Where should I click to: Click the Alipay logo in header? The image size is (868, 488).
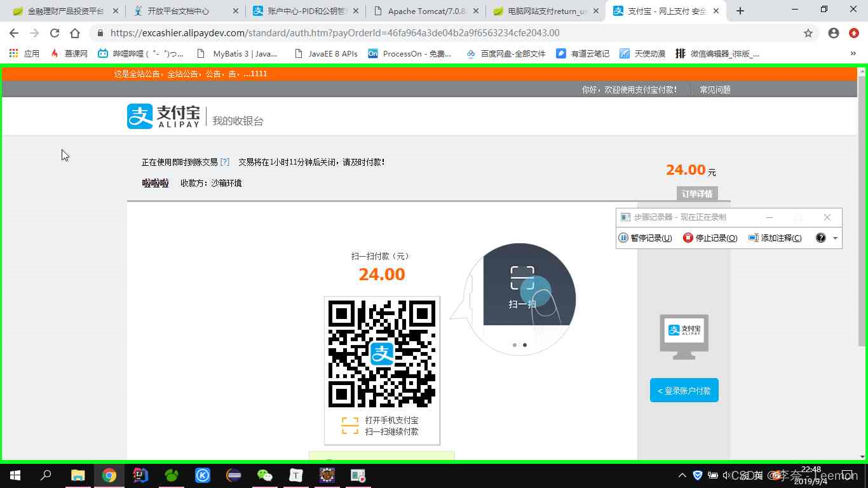click(x=163, y=116)
